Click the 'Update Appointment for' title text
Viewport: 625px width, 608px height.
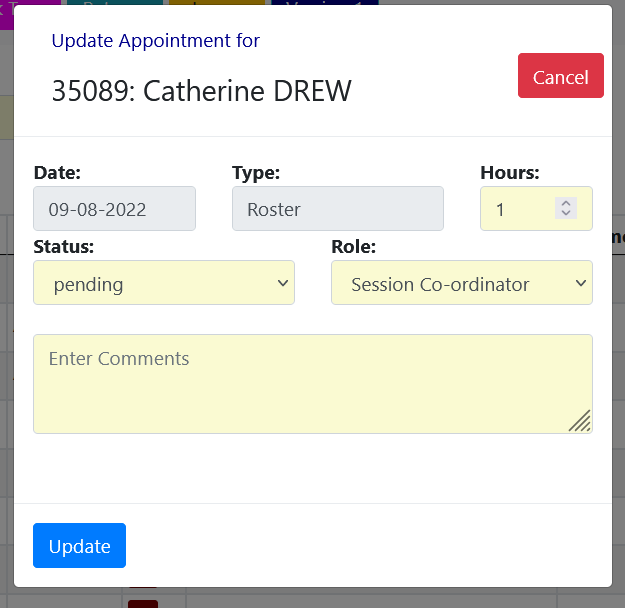pyautogui.click(x=155, y=41)
